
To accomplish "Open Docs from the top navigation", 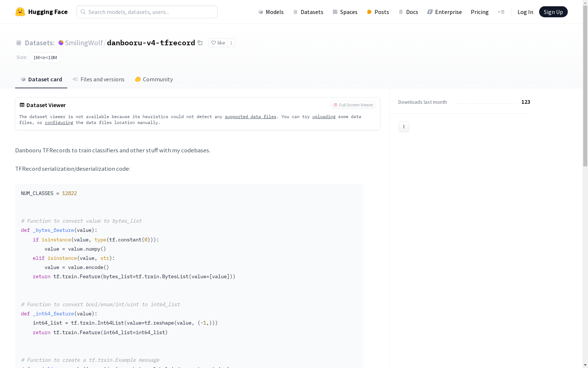I will (408, 12).
